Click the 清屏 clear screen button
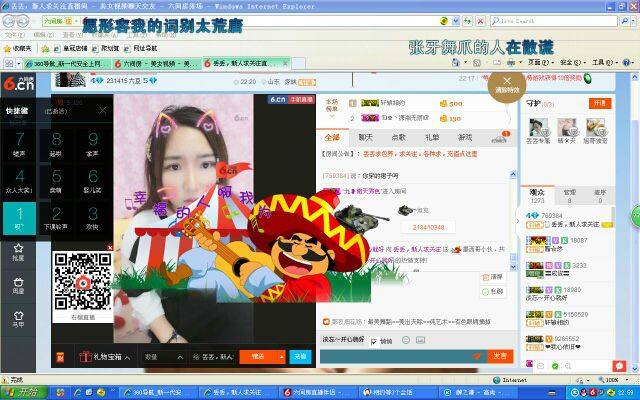This screenshot has height=400, width=640. point(493,277)
